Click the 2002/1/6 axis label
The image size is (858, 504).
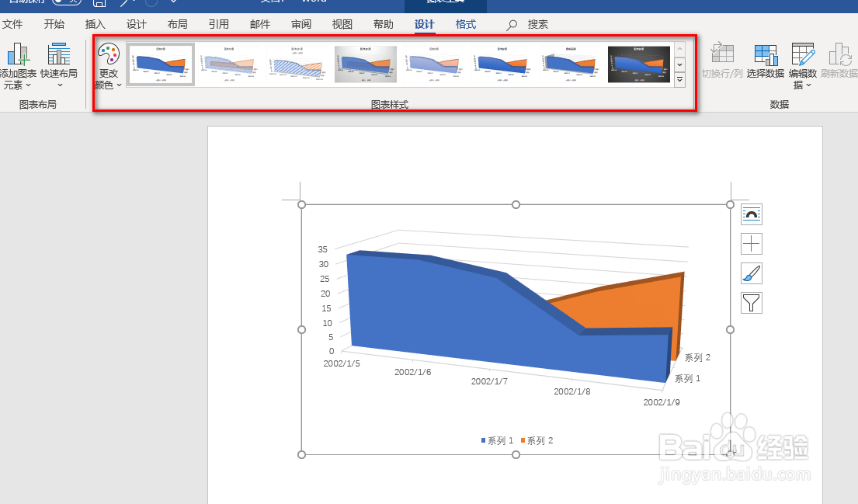coord(412,372)
